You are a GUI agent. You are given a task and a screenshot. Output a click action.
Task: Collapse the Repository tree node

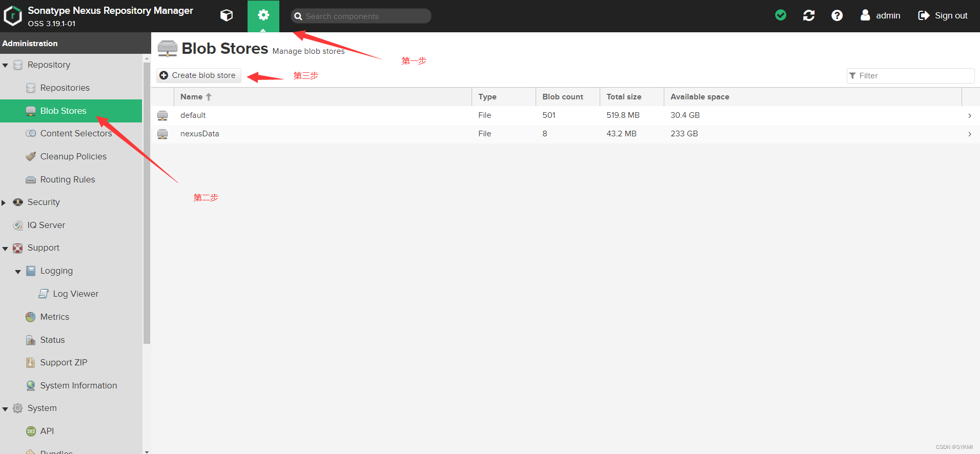tap(5, 65)
